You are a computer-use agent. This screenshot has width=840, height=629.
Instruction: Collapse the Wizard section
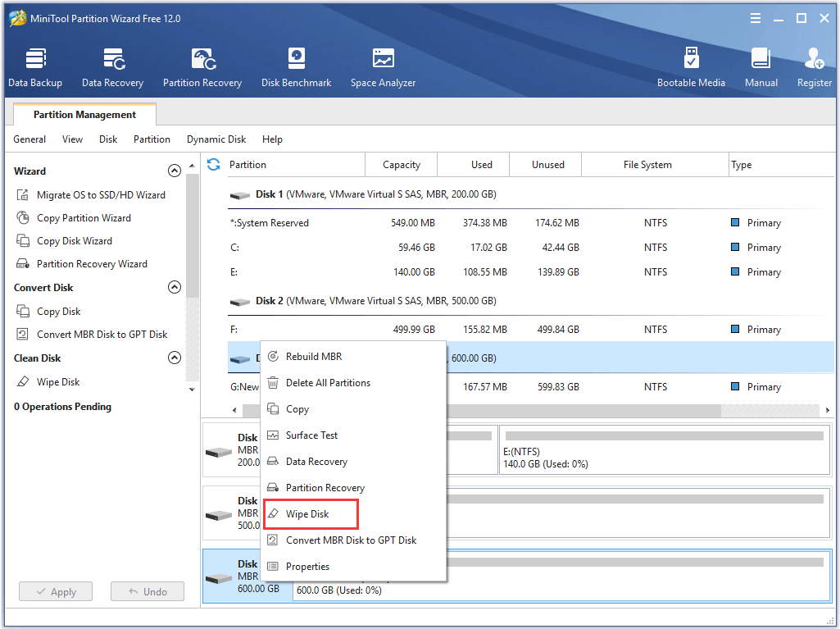[175, 171]
